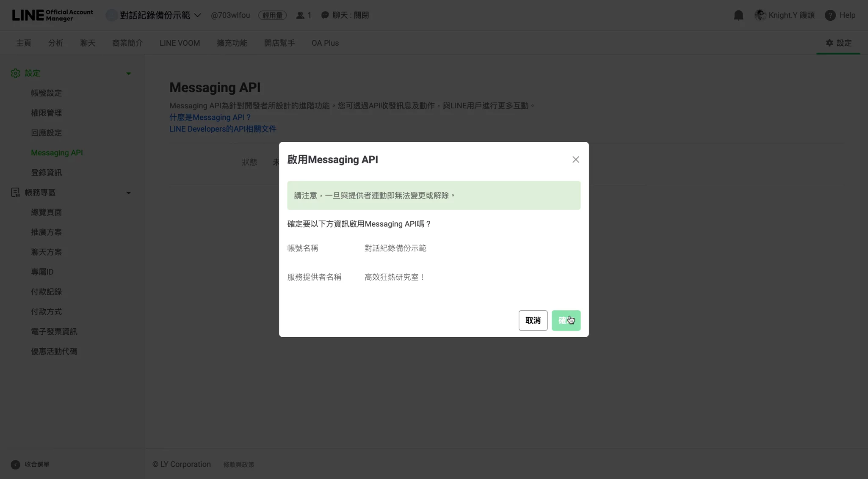Image resolution: width=868 pixels, height=479 pixels.
Task: Click the 取消 button in dialog
Action: point(533,320)
